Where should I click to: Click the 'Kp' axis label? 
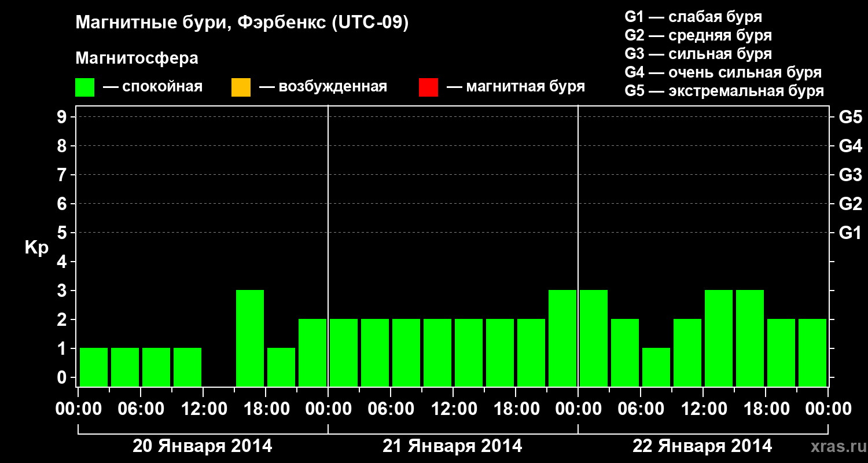(36, 248)
